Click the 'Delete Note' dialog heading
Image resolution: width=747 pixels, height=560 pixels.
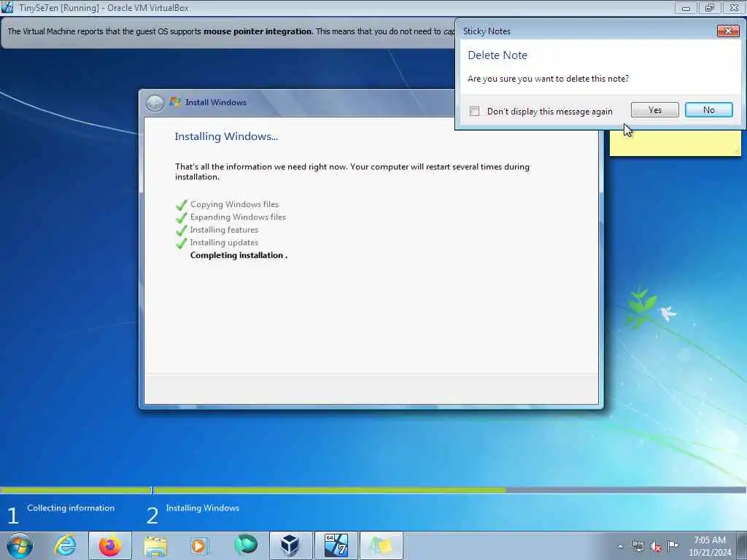498,55
